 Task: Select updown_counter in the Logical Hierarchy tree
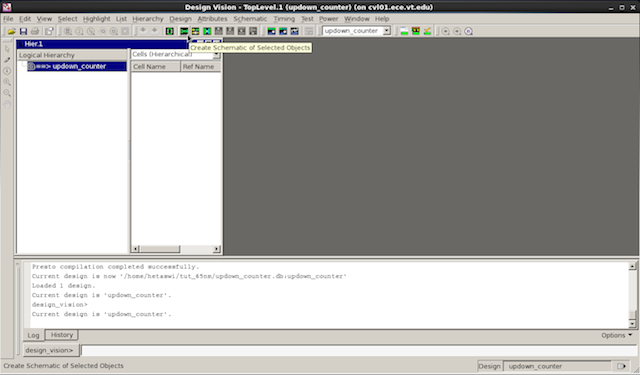[77, 66]
